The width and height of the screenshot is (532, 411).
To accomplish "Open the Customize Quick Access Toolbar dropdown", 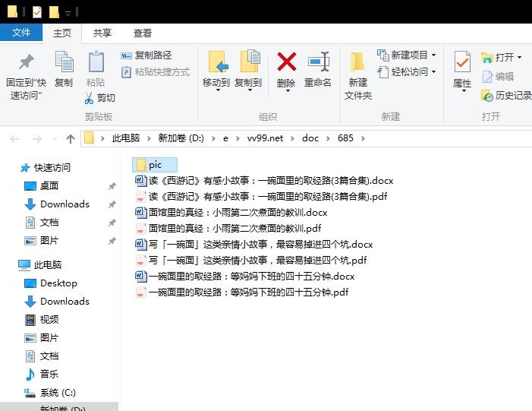I will (68, 13).
